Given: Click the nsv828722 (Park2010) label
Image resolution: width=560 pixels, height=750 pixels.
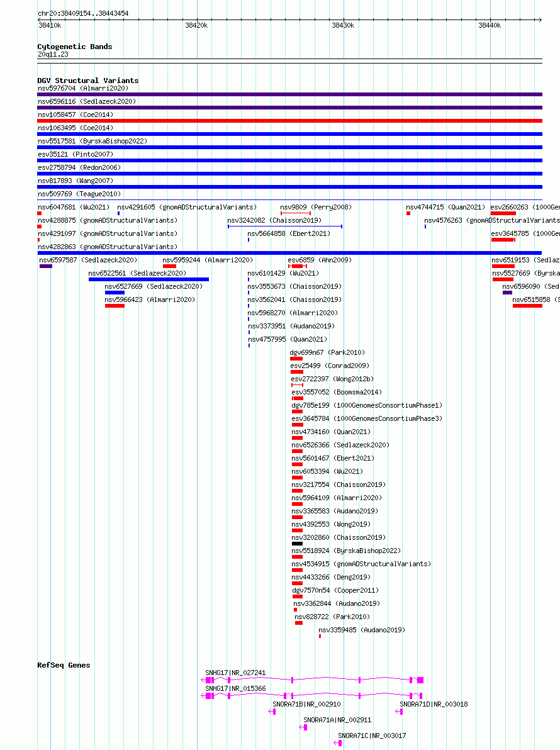Looking at the screenshot, I should pyautogui.click(x=332, y=617).
